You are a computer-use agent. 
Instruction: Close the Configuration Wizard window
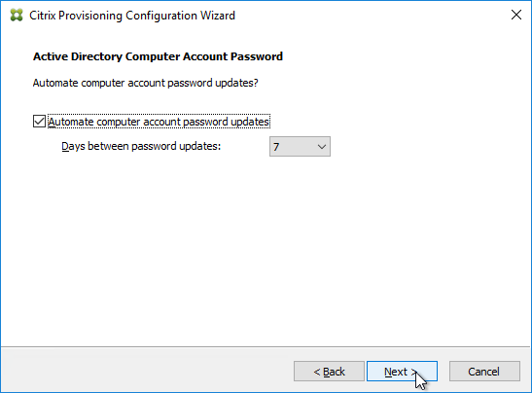click(x=516, y=15)
